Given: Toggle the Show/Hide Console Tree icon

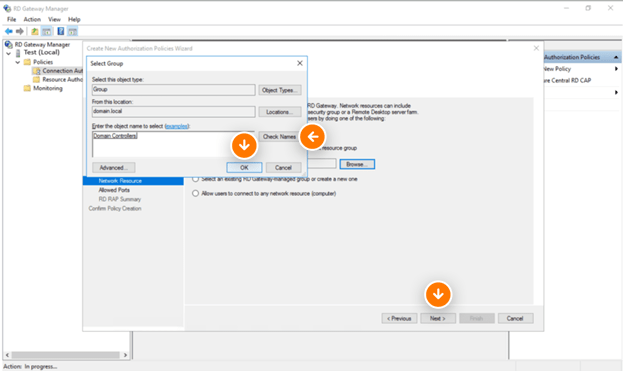Looking at the screenshot, I should (46, 31).
